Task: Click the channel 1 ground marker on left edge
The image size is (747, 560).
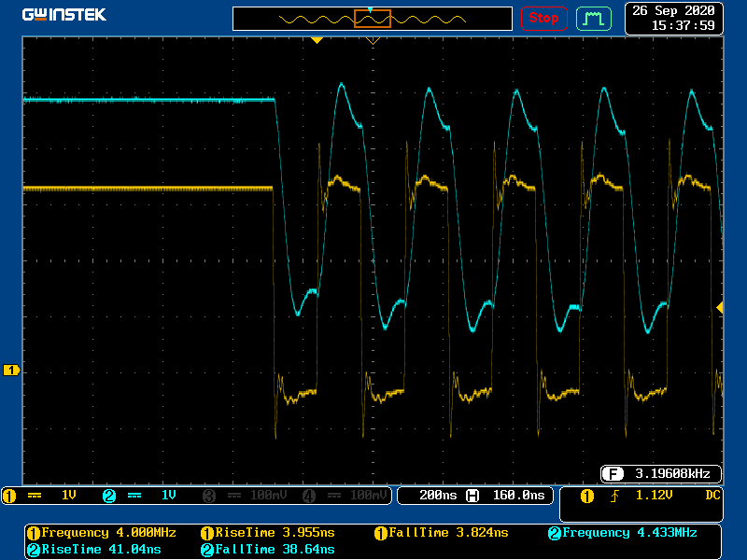Action: tap(11, 371)
